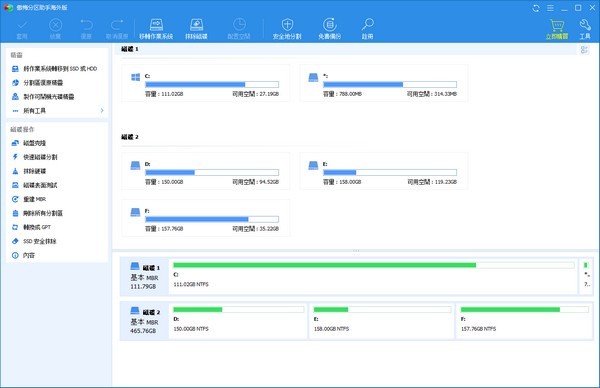Click D: 150.00GB NTFS block in disk map

click(238, 321)
